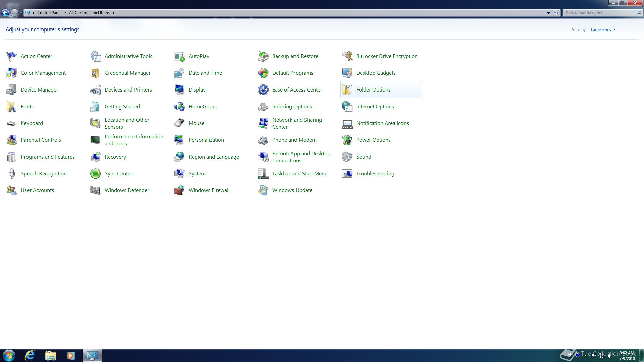
Task: Open the Sound speaker icon
Action: pyautogui.click(x=347, y=157)
